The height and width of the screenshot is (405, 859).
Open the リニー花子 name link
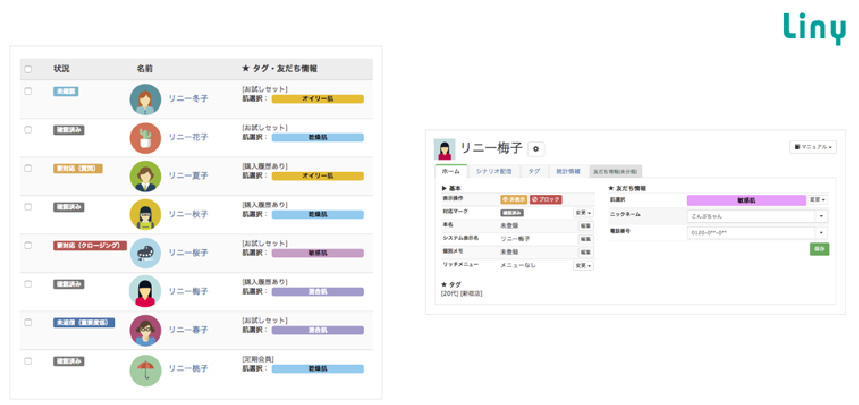click(x=188, y=138)
